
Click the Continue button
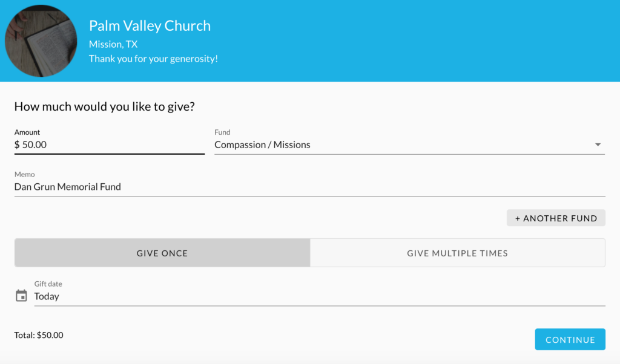pos(570,340)
